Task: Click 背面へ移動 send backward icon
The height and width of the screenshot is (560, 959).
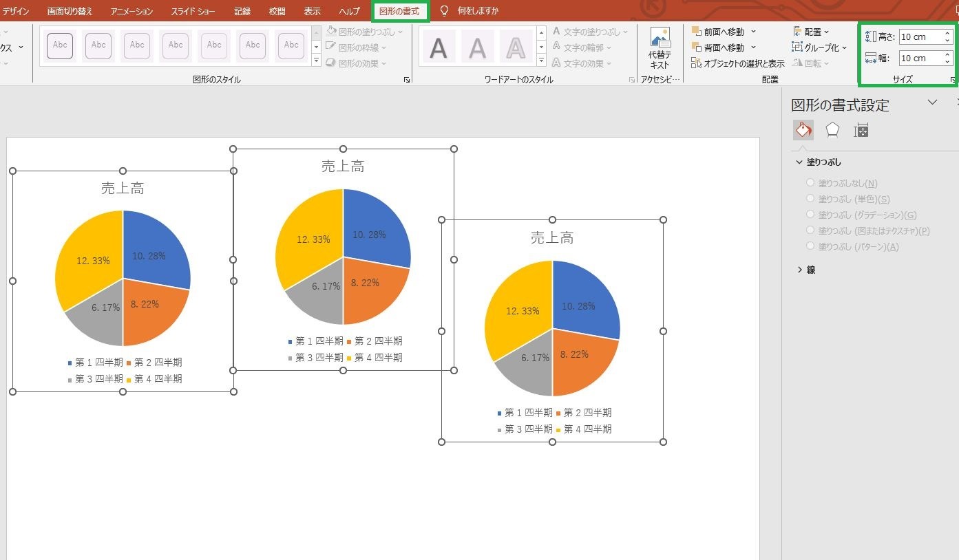Action: [697, 47]
